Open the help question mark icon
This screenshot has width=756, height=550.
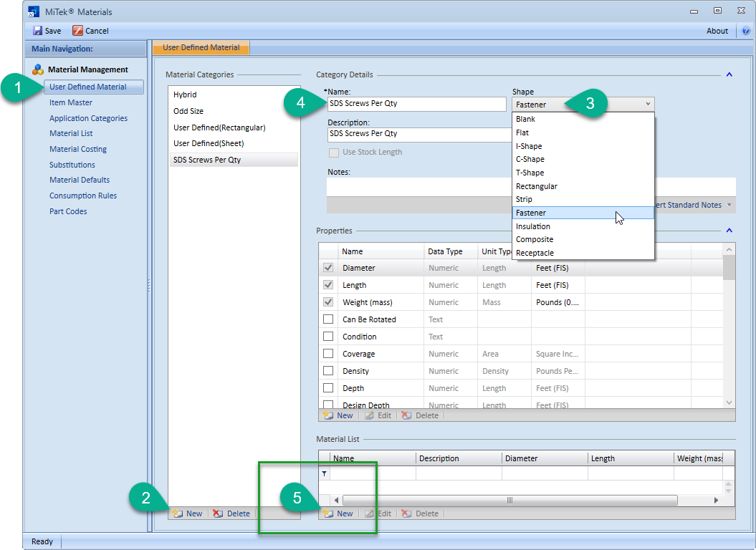pyautogui.click(x=745, y=31)
